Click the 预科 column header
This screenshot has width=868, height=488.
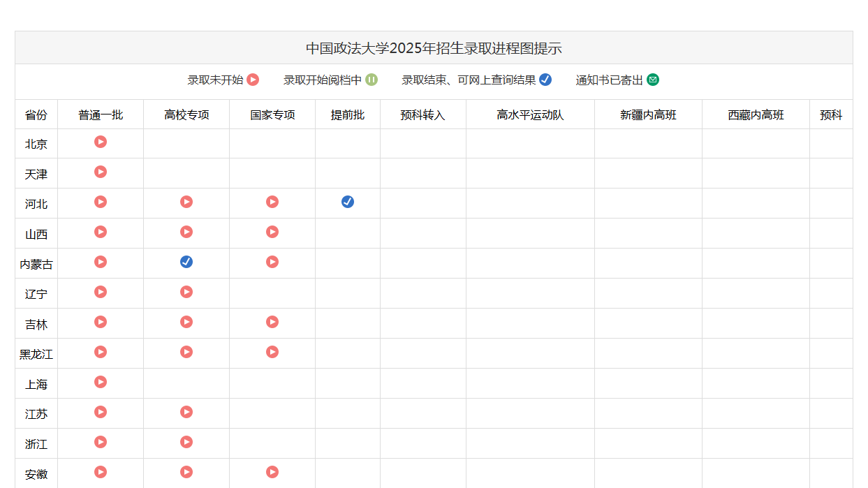(x=831, y=115)
